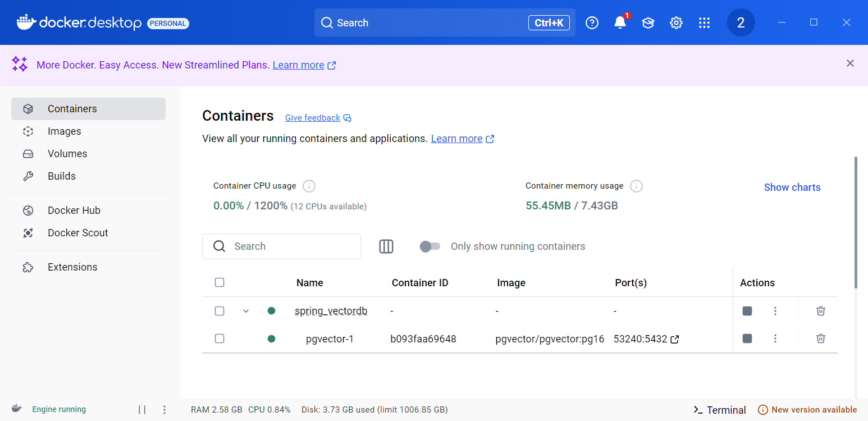Click Disk 3.73 GB used status entry
This screenshot has width=868, height=421.
click(374, 410)
